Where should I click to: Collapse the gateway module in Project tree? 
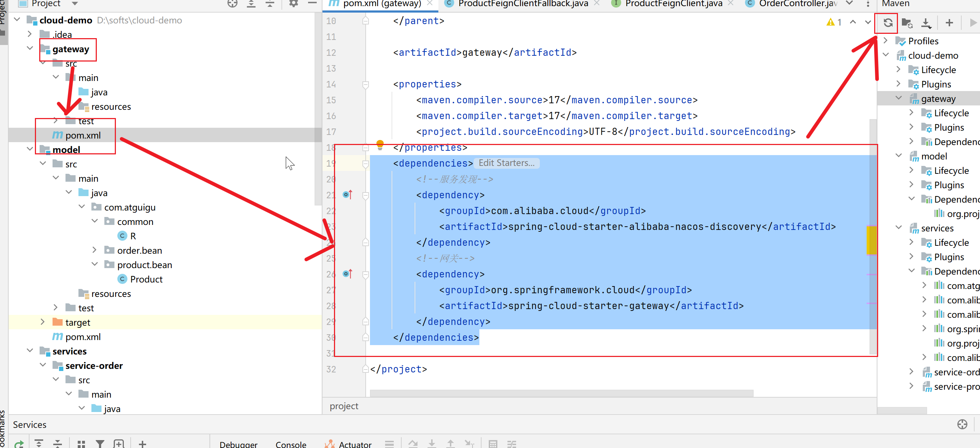30,48
